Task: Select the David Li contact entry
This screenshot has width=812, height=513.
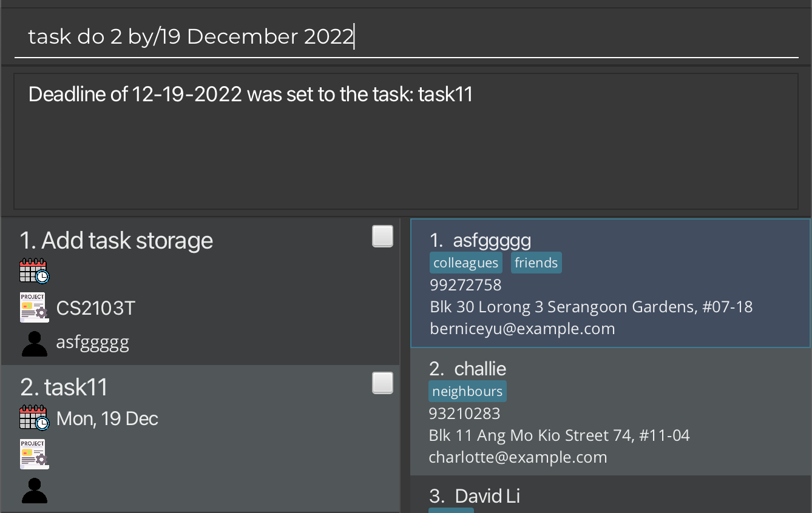Action: tap(611, 494)
